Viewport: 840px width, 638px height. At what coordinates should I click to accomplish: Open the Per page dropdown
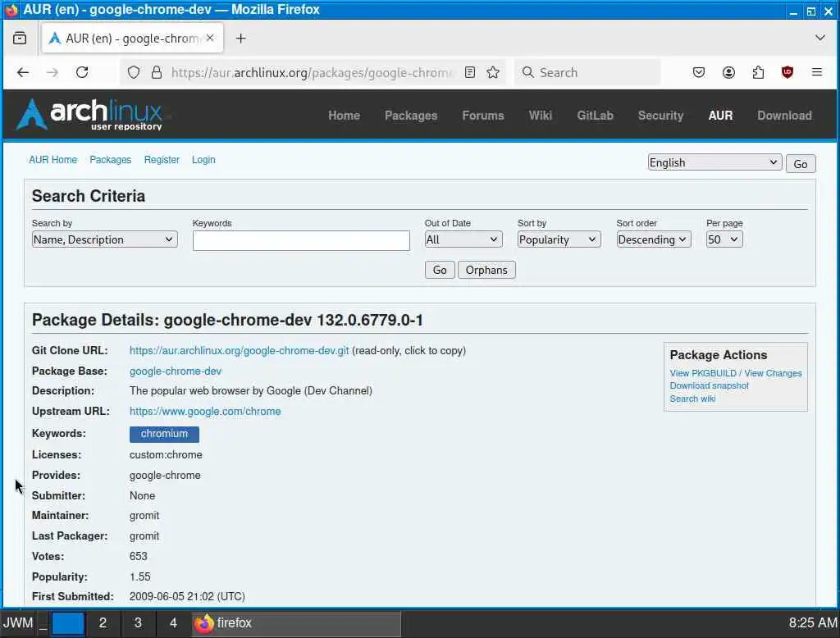coord(724,239)
